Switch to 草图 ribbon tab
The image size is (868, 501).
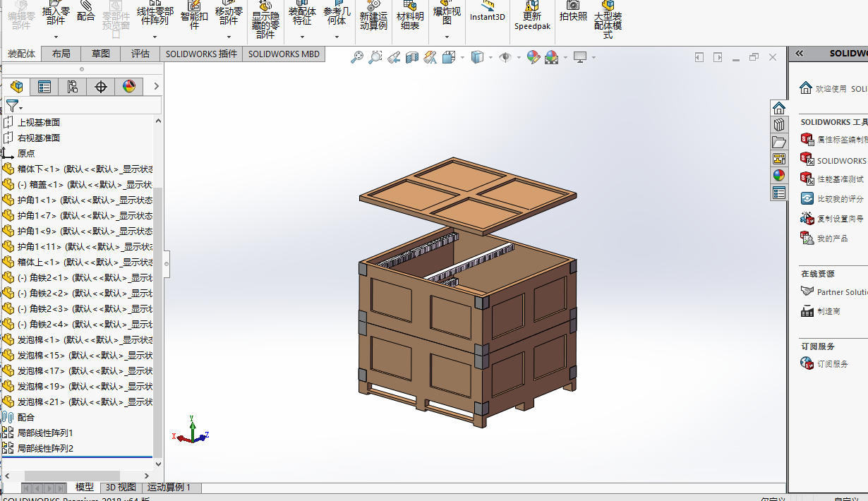pyautogui.click(x=101, y=54)
